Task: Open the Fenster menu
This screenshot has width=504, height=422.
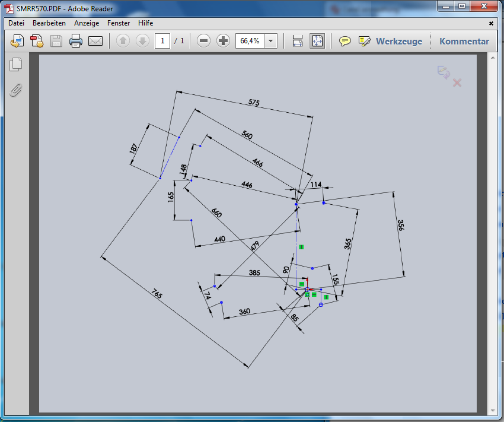Action: coord(119,23)
